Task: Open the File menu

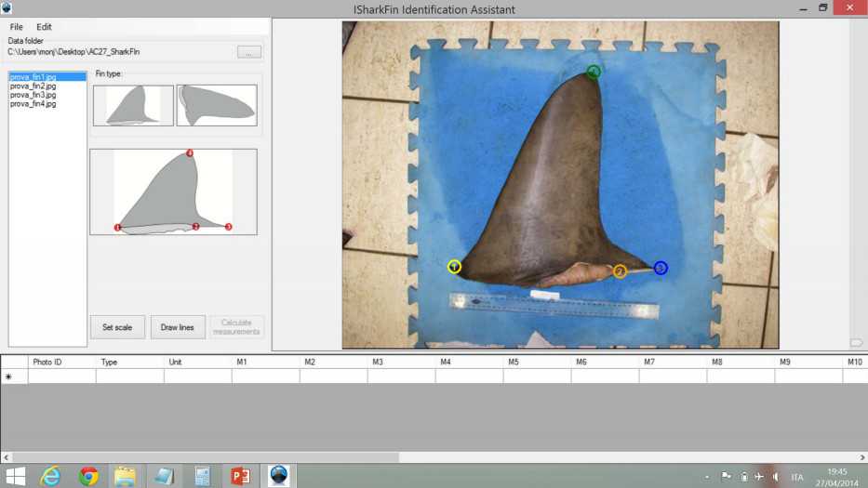Action: (16, 27)
